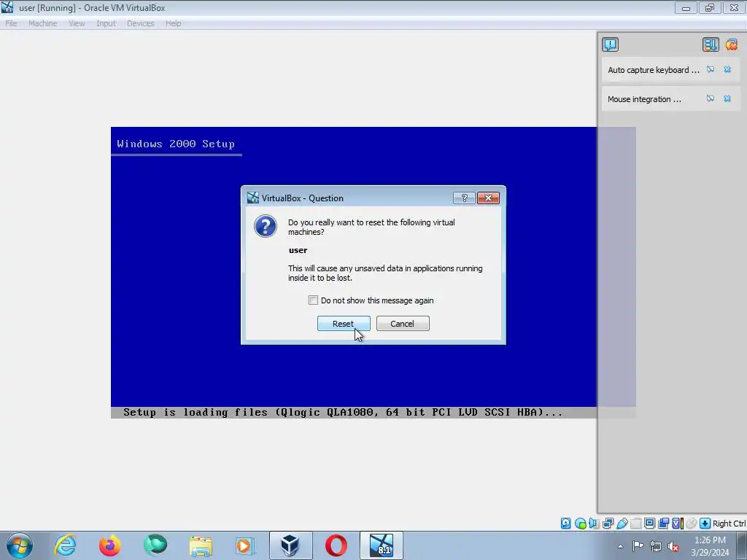Image resolution: width=747 pixels, height=560 pixels.
Task: Open the View menu
Action: point(77,23)
